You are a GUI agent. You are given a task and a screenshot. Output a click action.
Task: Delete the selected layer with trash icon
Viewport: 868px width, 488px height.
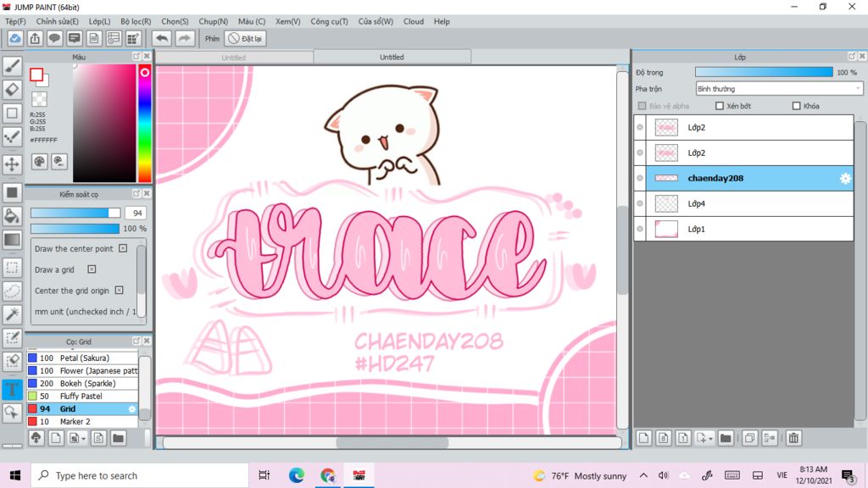[793, 438]
